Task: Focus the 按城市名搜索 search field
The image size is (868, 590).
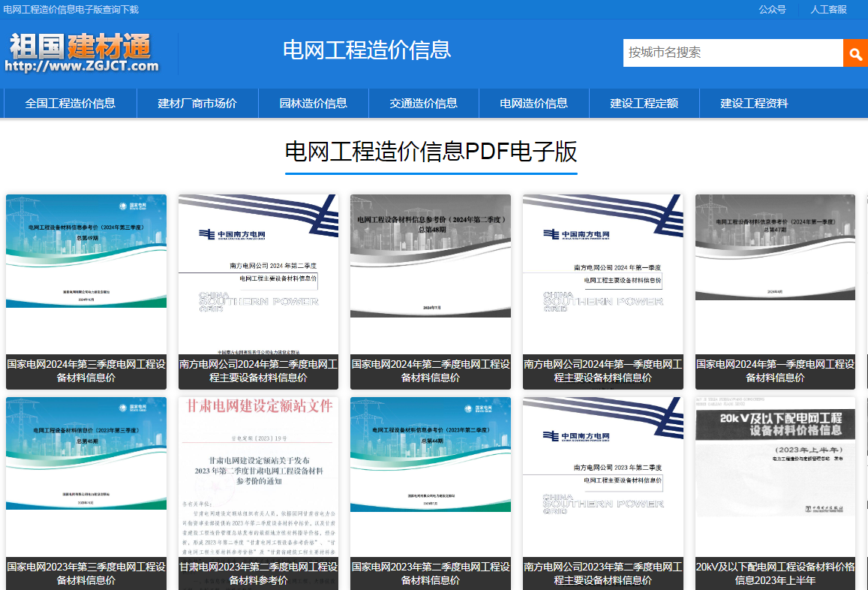Action: [733, 53]
